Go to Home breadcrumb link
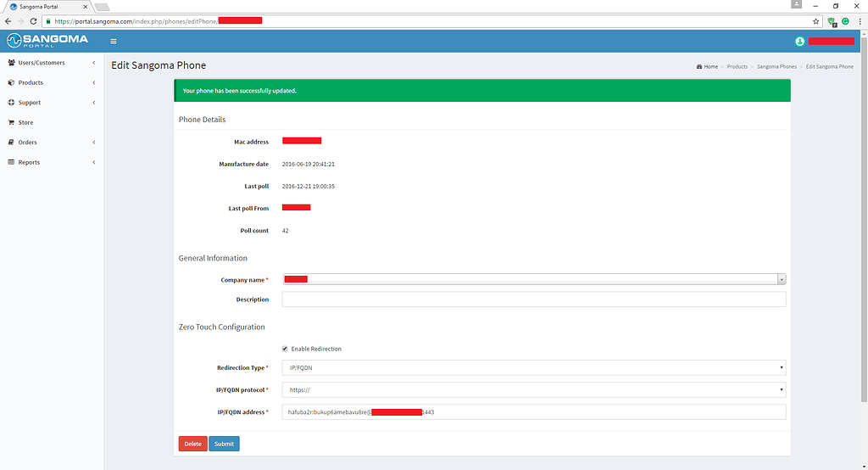The image size is (868, 470). 711,66
